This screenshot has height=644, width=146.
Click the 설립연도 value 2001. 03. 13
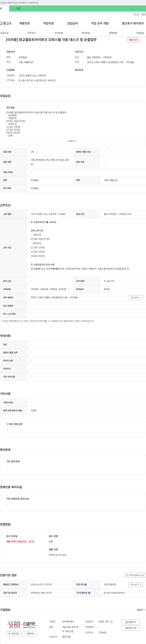click(105, 622)
